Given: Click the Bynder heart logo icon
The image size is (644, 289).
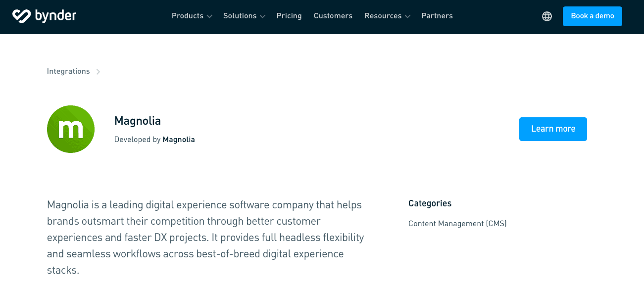Looking at the screenshot, I should 22,16.
